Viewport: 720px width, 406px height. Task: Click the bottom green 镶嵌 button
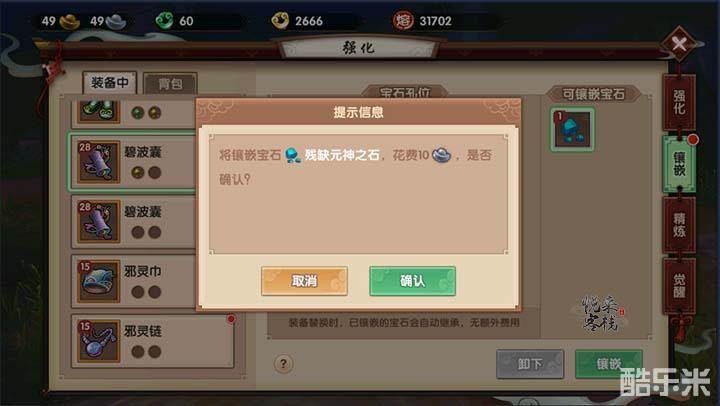(x=608, y=364)
